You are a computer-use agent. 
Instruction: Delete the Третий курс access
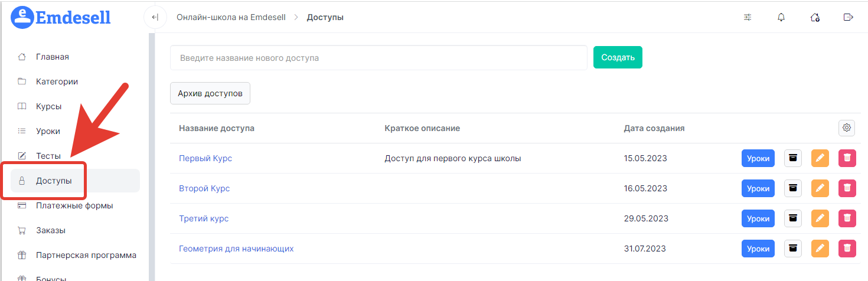[x=847, y=218]
